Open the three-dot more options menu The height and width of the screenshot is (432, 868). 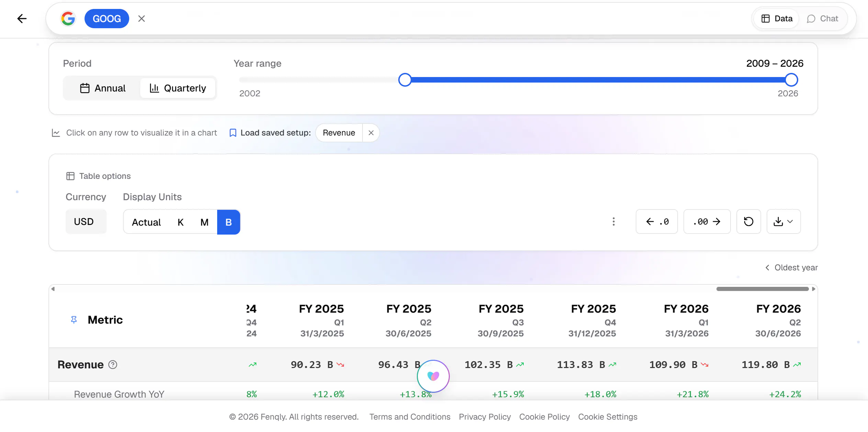tap(614, 222)
